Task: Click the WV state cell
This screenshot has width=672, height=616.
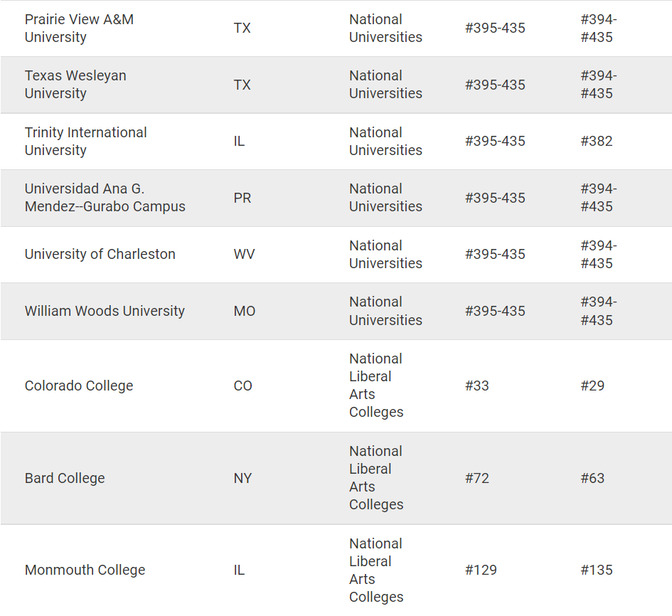Action: [x=244, y=254]
